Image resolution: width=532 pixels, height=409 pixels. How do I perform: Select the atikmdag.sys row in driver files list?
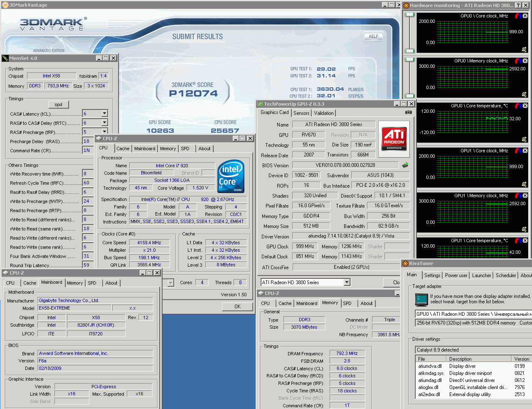[x=474, y=373]
